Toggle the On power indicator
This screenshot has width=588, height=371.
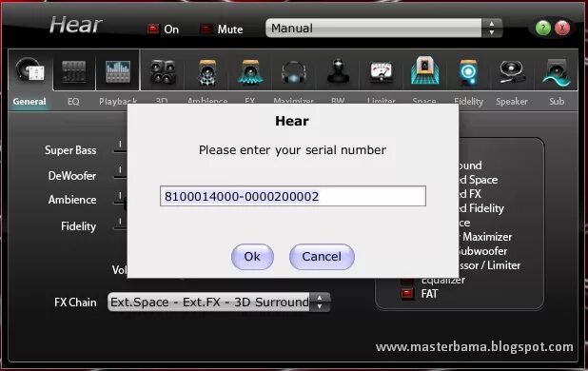click(x=152, y=29)
